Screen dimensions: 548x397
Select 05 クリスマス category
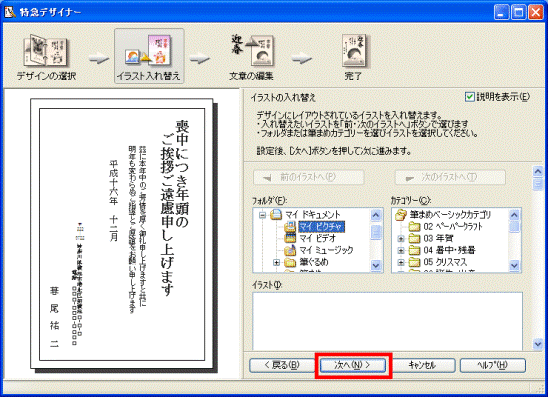445,262
